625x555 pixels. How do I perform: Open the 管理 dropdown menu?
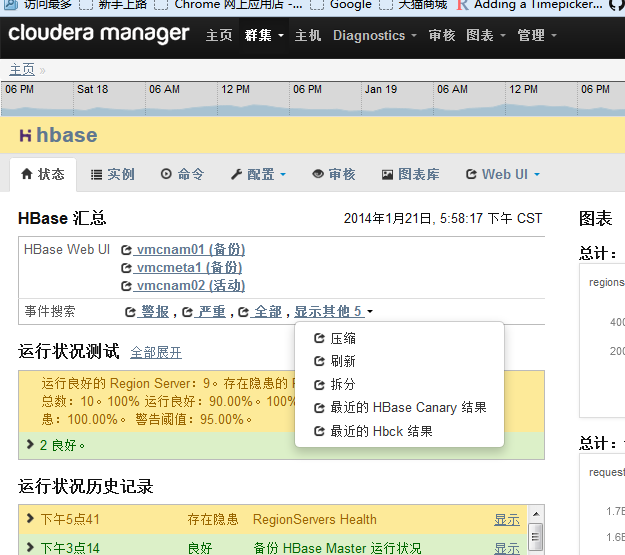[537, 35]
